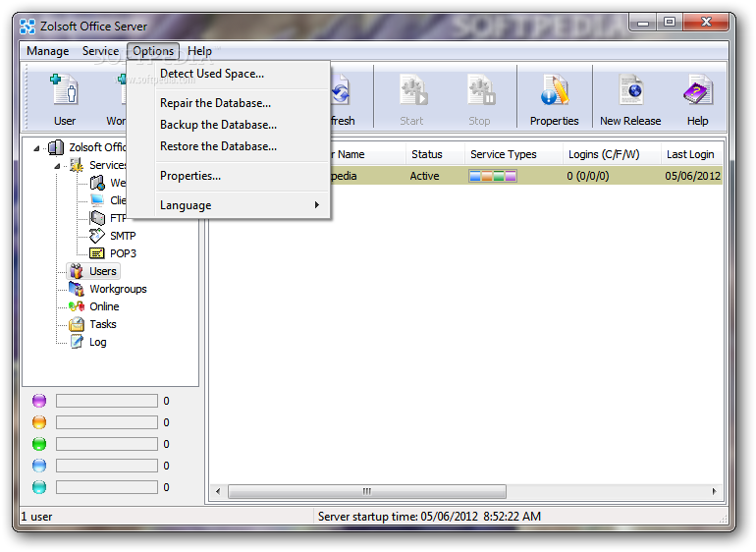This screenshot has width=756, height=552.
Task: Click the Refresh toolbar icon
Action: coord(341,91)
